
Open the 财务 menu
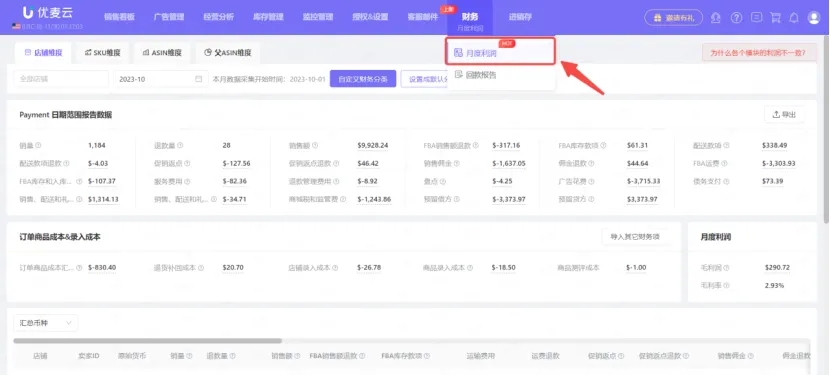coord(470,17)
